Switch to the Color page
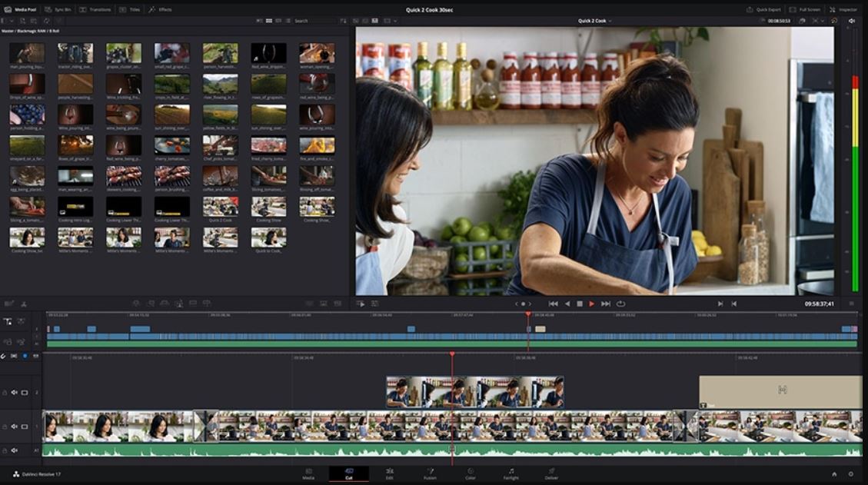 pyautogui.click(x=471, y=473)
